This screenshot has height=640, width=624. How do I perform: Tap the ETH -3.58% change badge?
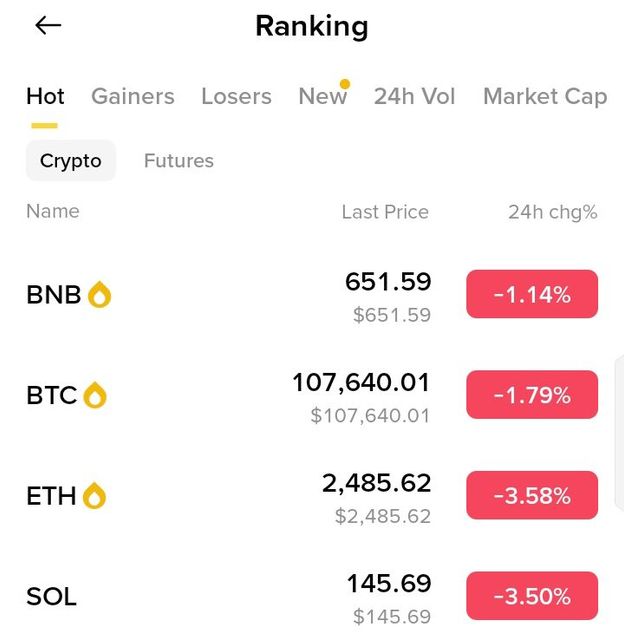[x=532, y=495]
